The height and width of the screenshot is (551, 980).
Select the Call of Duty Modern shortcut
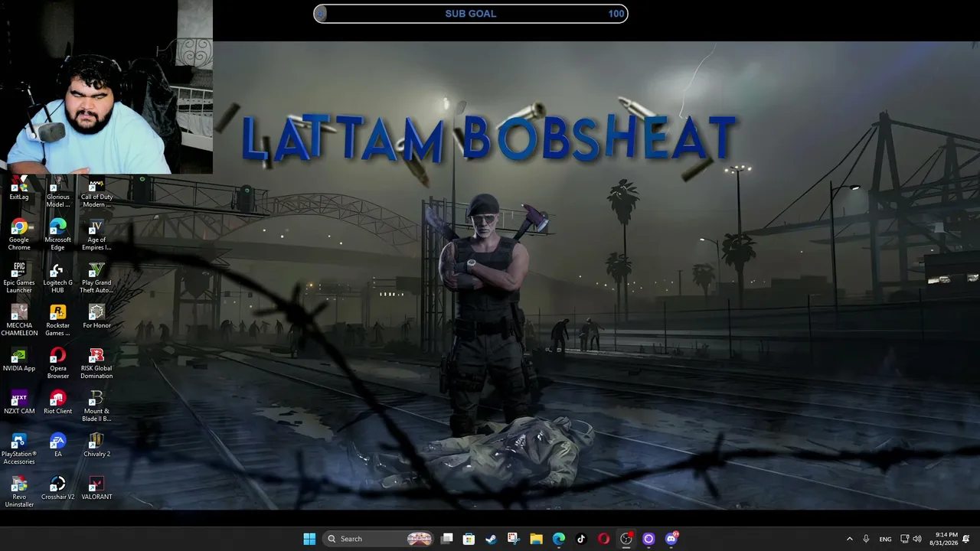[96, 192]
